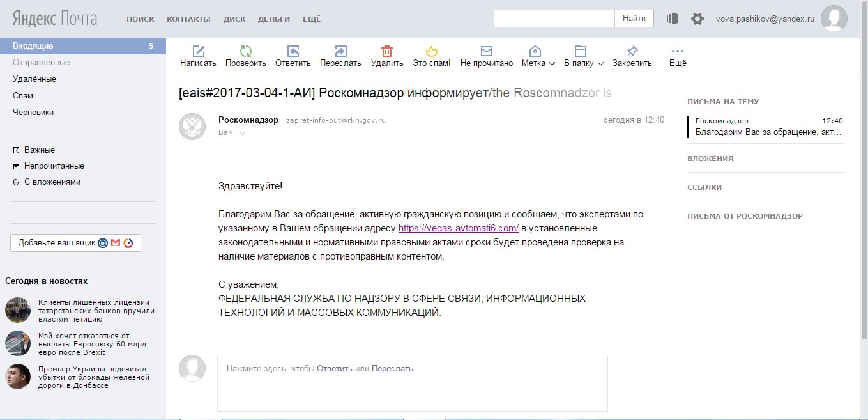Open the Отправленные folder

pos(41,63)
